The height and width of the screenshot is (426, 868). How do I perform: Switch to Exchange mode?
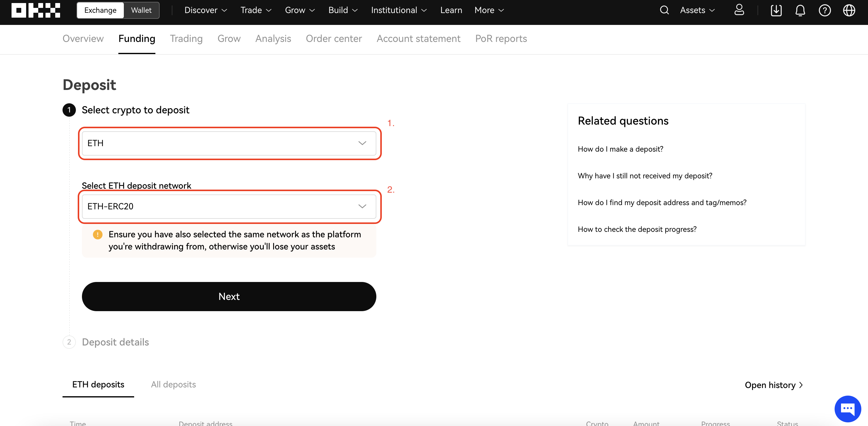pos(100,10)
